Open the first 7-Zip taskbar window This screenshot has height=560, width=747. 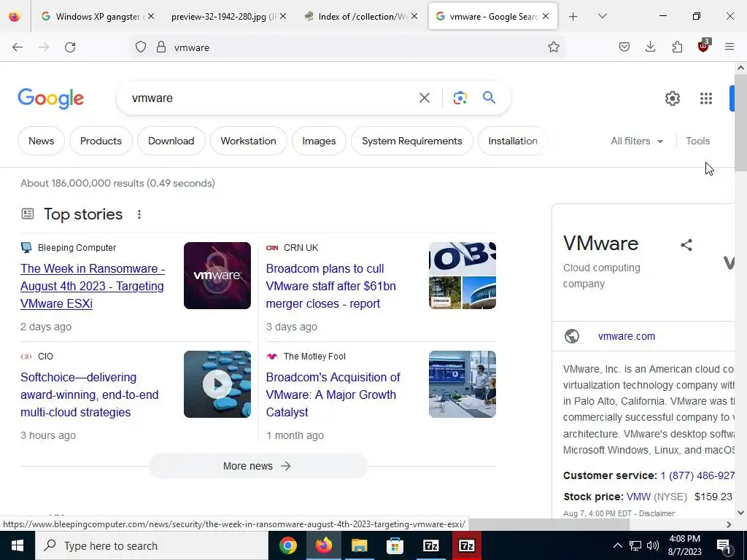pyautogui.click(x=430, y=545)
